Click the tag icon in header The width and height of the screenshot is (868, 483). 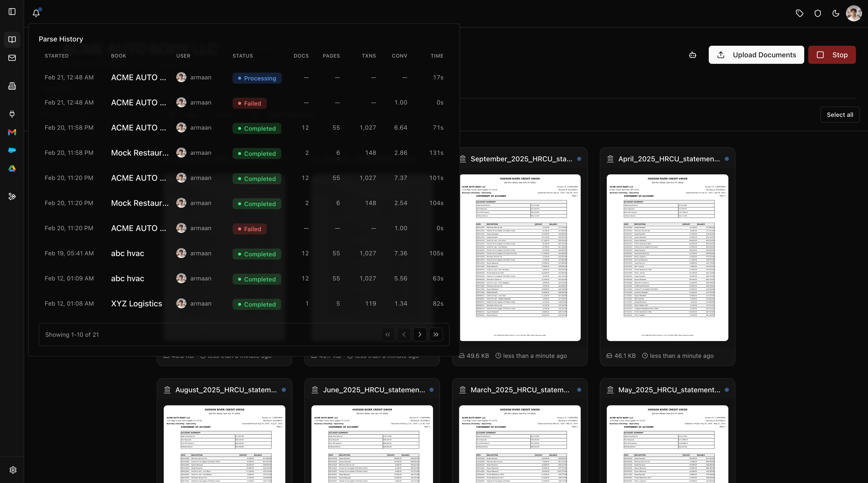tap(800, 13)
